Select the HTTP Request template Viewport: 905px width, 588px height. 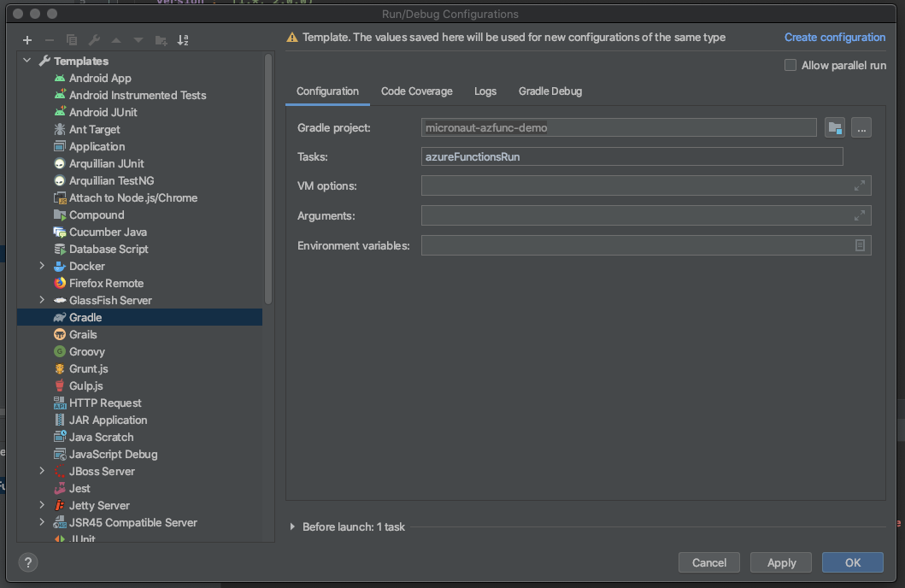(x=105, y=403)
